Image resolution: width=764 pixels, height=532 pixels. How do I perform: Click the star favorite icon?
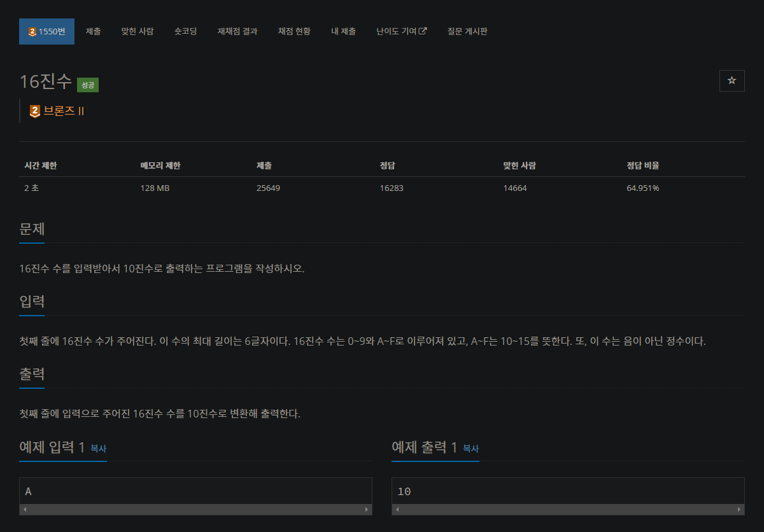tap(732, 81)
